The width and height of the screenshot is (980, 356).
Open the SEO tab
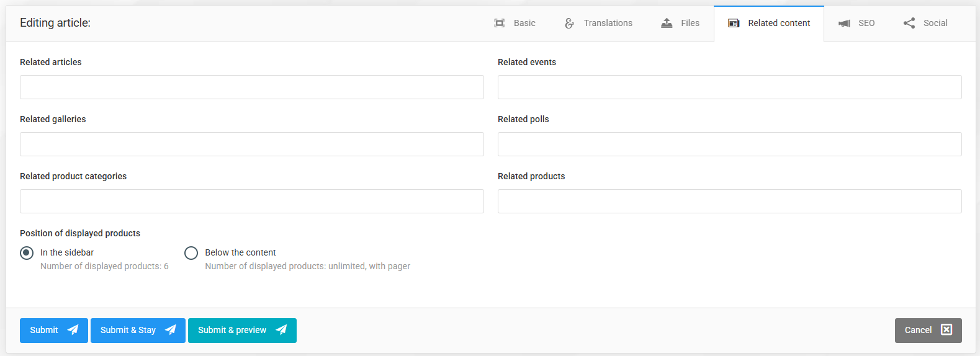856,23
